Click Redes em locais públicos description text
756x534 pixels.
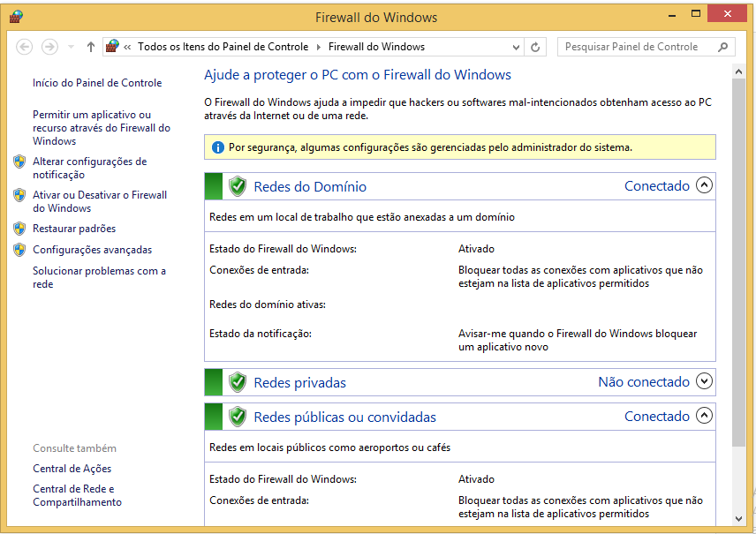[329, 448]
